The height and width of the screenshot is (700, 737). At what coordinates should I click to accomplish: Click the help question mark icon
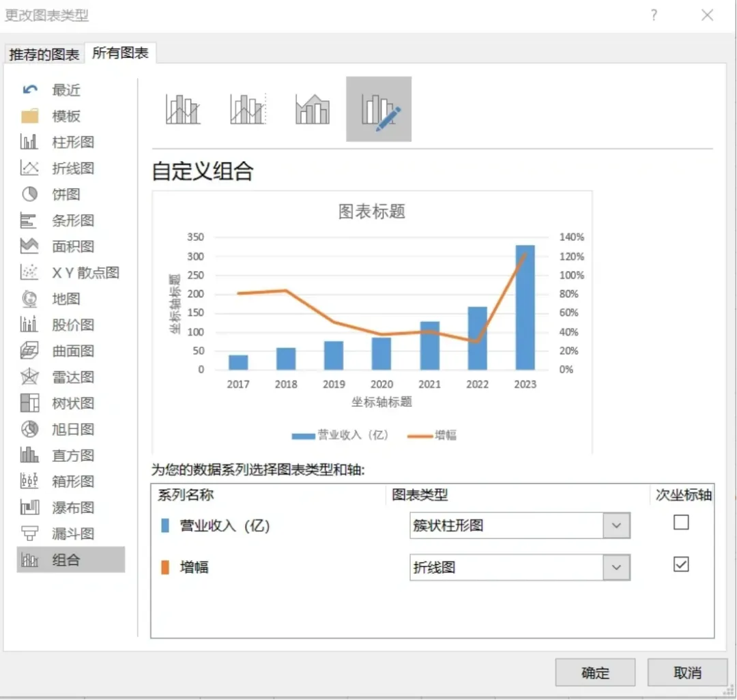click(654, 16)
